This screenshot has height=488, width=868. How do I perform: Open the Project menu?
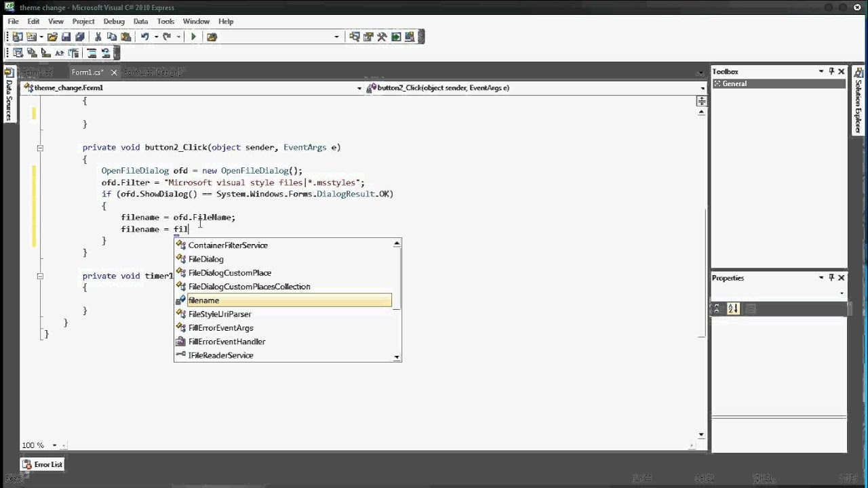pos(83,22)
